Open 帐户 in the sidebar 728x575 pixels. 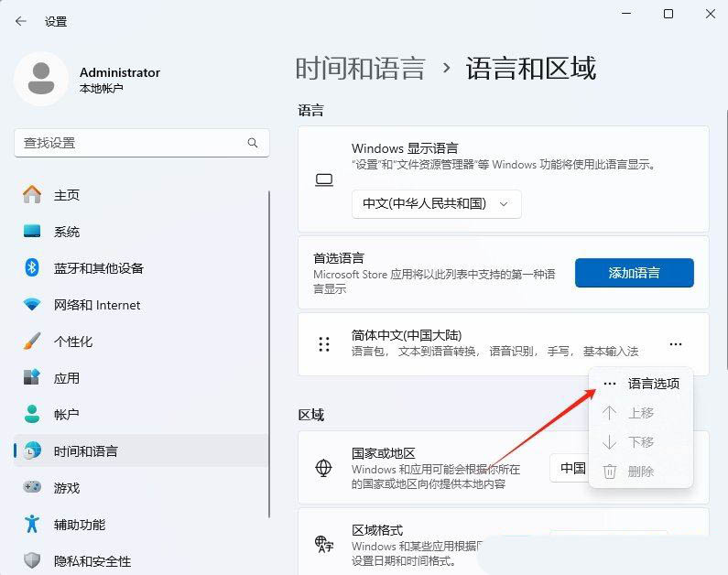coord(139,414)
